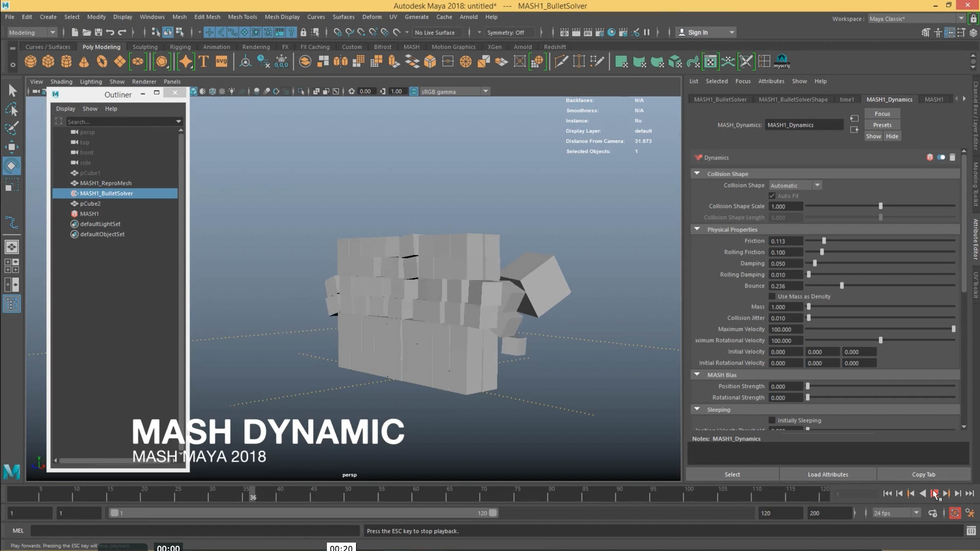This screenshot has height=551, width=980.
Task: Click the polygon Type tool shelf icon
Action: 204,61
